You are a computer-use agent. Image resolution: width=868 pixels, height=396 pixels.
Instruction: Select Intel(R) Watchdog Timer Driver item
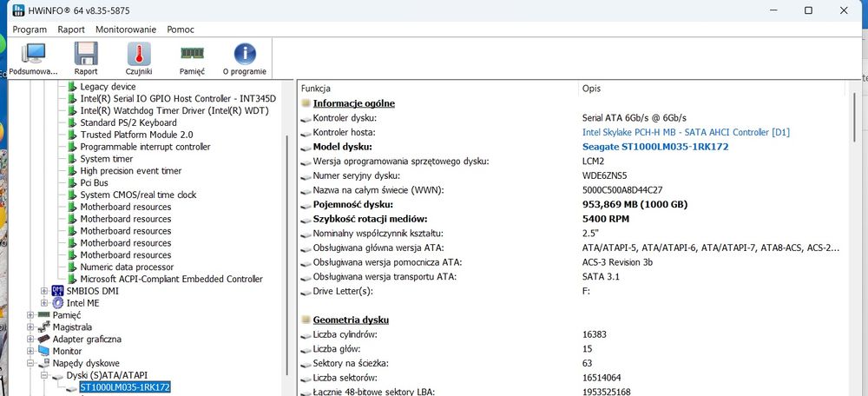tap(174, 110)
